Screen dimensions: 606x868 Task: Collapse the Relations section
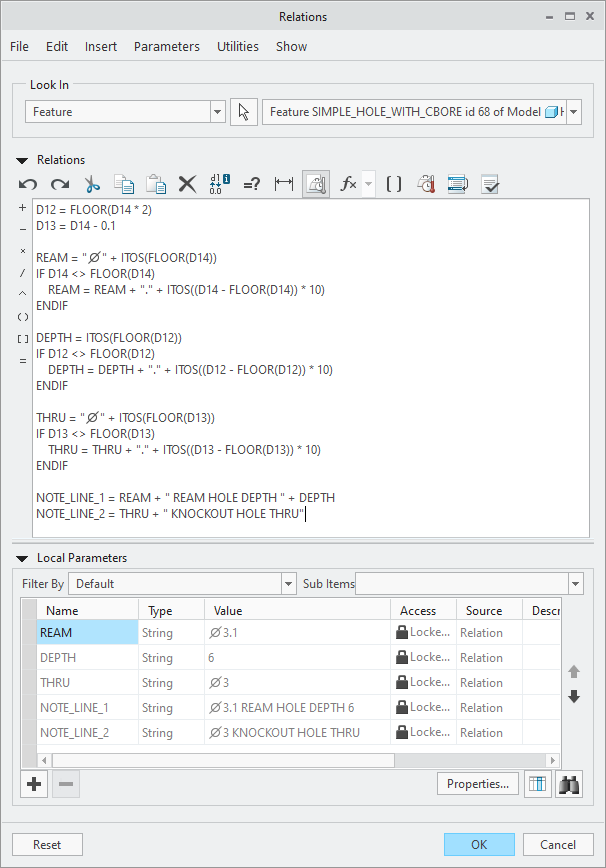(x=22, y=160)
